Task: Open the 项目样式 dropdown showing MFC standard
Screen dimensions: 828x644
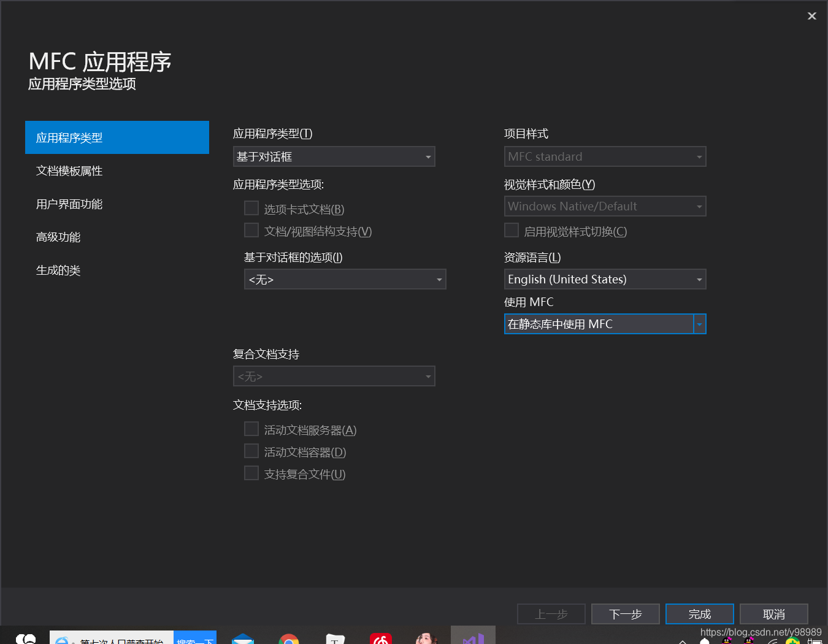Action: coord(605,156)
